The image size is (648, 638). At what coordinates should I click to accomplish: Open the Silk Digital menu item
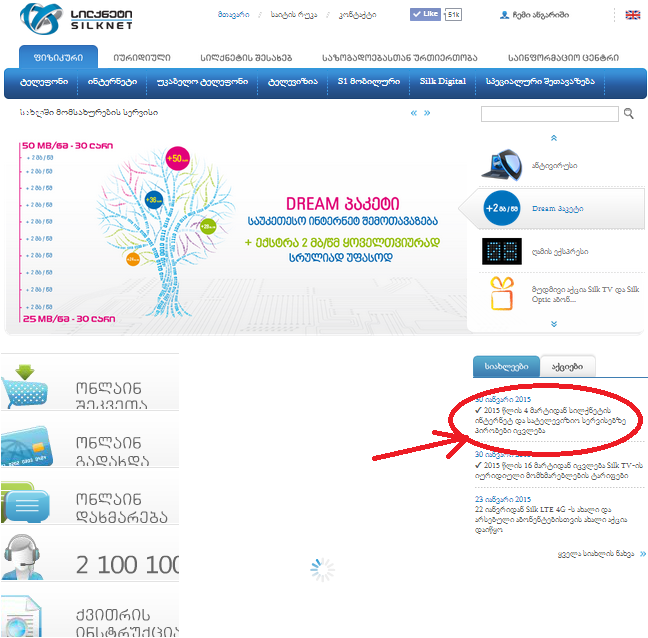[443, 81]
